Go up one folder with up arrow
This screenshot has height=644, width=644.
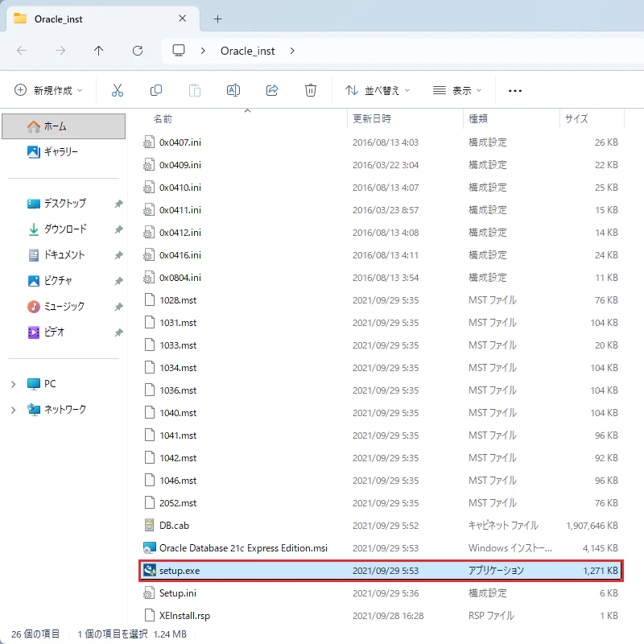click(x=98, y=51)
